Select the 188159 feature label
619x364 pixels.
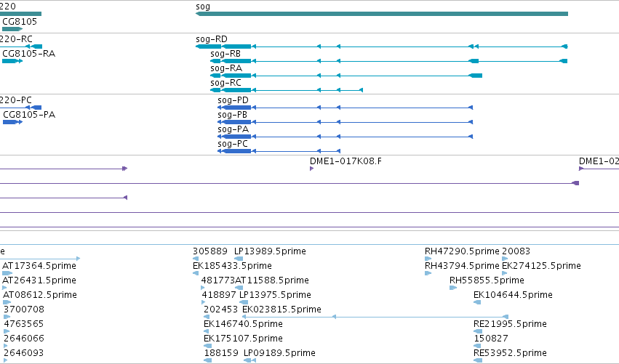221,353
